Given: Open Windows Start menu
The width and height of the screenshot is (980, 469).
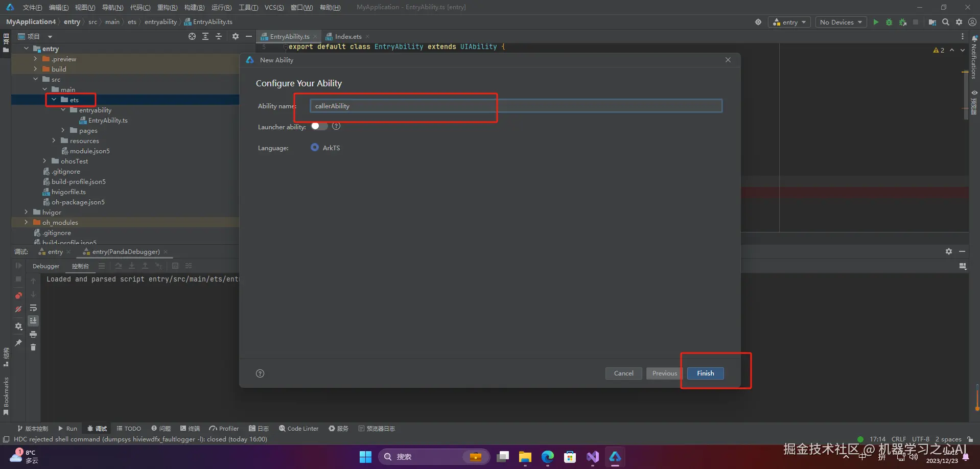Looking at the screenshot, I should point(366,457).
